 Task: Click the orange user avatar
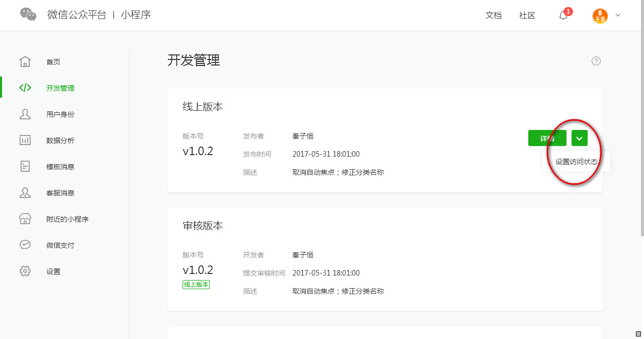coord(600,16)
